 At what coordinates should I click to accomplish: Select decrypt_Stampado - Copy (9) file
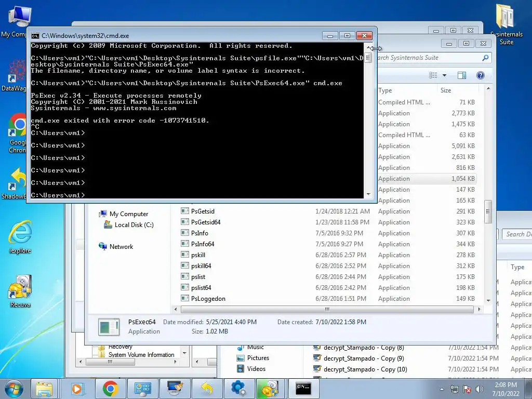point(364,358)
